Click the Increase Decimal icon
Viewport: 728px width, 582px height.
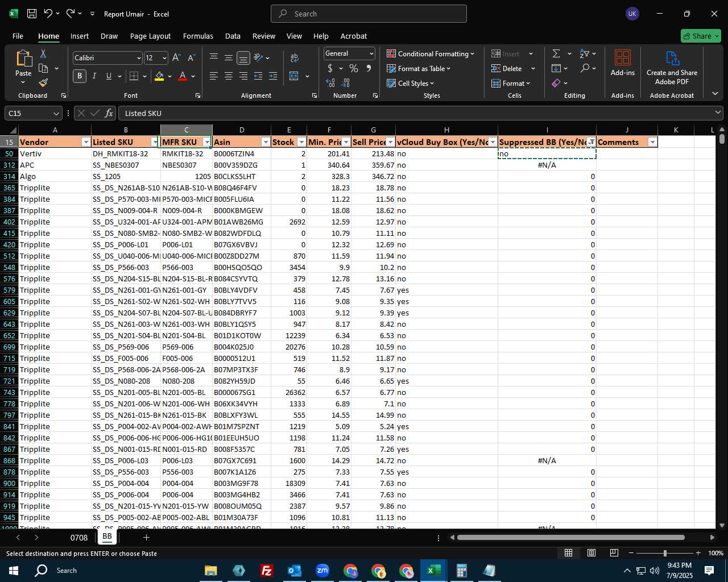click(330, 83)
